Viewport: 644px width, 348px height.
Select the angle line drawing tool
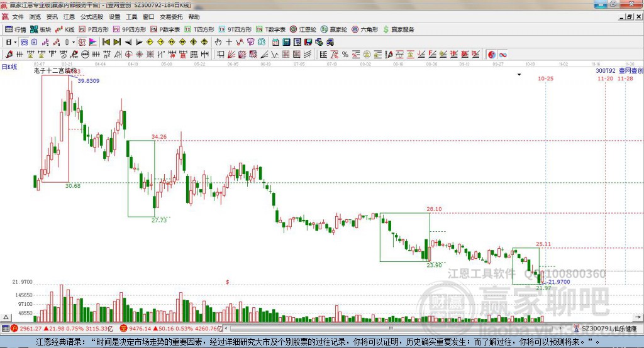pyautogui.click(x=264, y=54)
